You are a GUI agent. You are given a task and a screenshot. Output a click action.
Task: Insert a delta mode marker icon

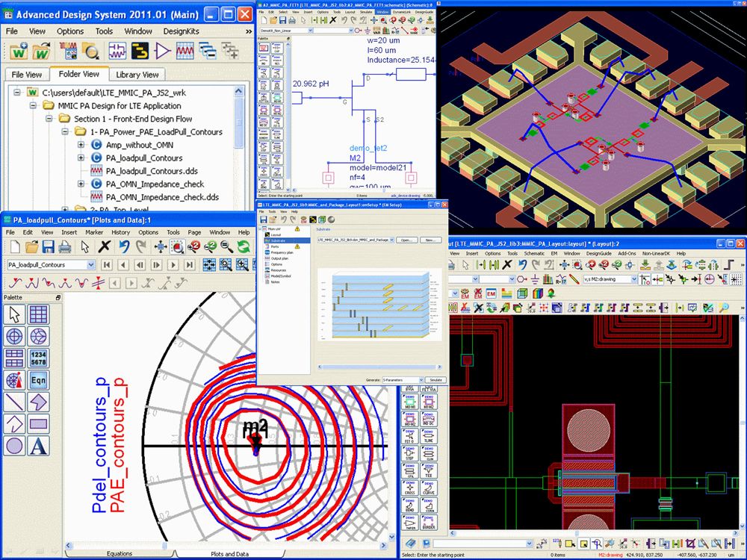98,283
